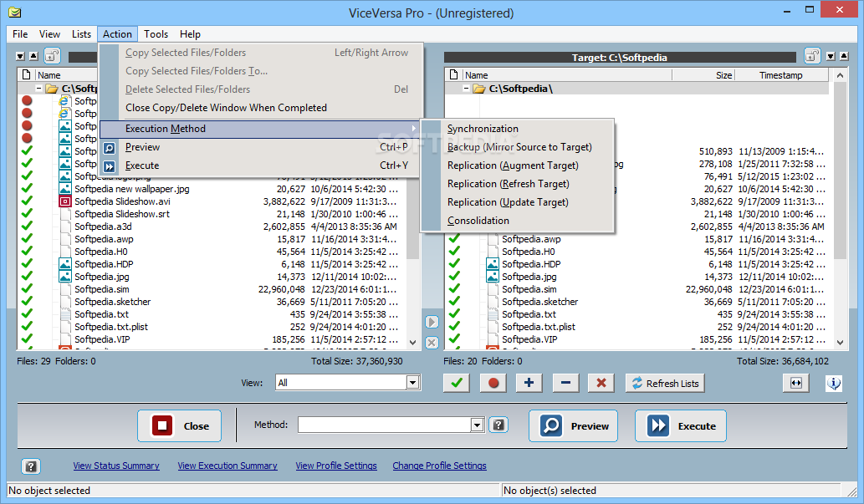Choose Synchronization from the submenu
This screenshot has width=864, height=504.
pos(517,129)
